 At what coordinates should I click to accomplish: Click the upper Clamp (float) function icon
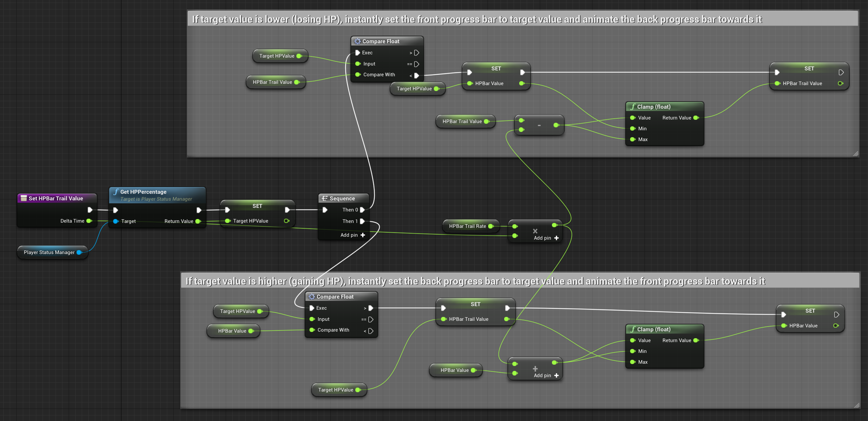pos(633,106)
